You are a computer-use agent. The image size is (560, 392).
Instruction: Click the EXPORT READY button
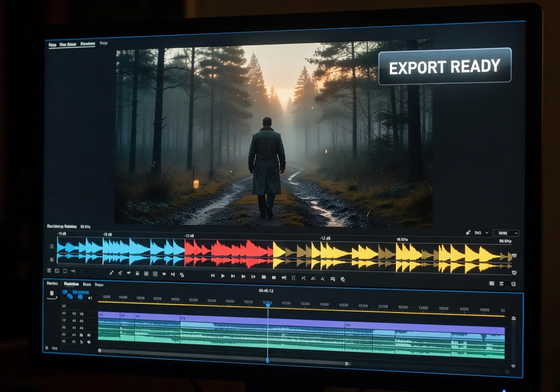(x=444, y=66)
